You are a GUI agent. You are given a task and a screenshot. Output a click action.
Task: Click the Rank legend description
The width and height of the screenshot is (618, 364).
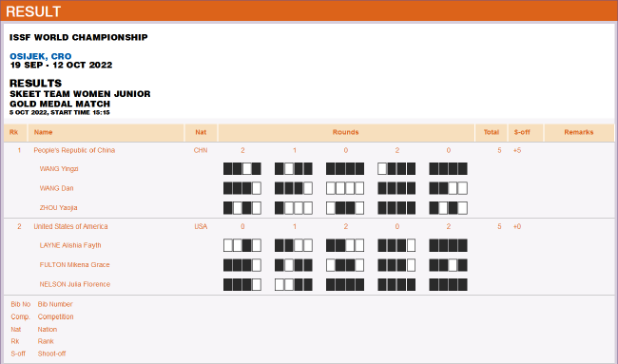pos(46,341)
